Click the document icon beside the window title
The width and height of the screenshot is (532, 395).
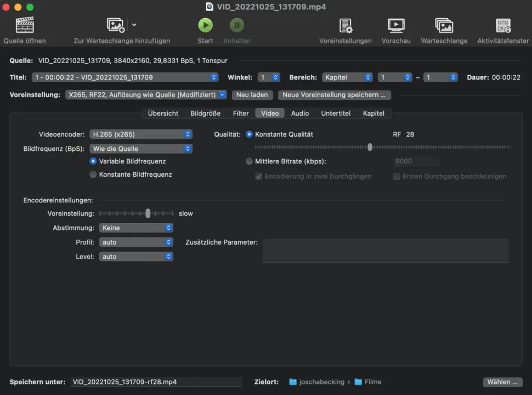[210, 7]
